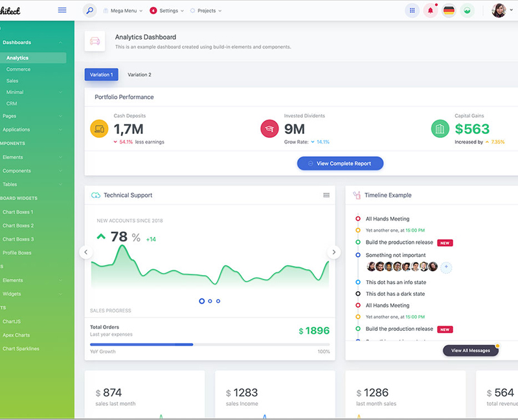Open the Mega Menu dropdown
Viewport: 518px width, 420px height.
123,11
